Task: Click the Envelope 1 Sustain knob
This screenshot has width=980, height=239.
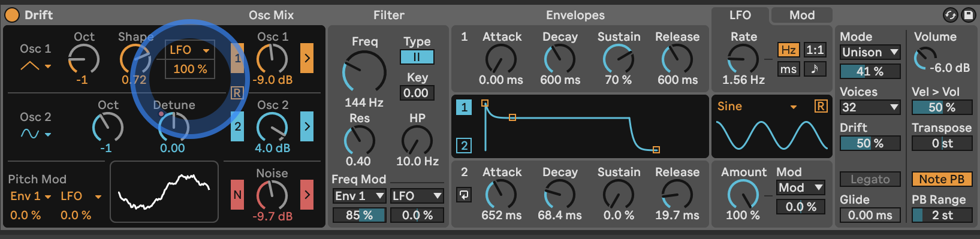Action: [619, 59]
